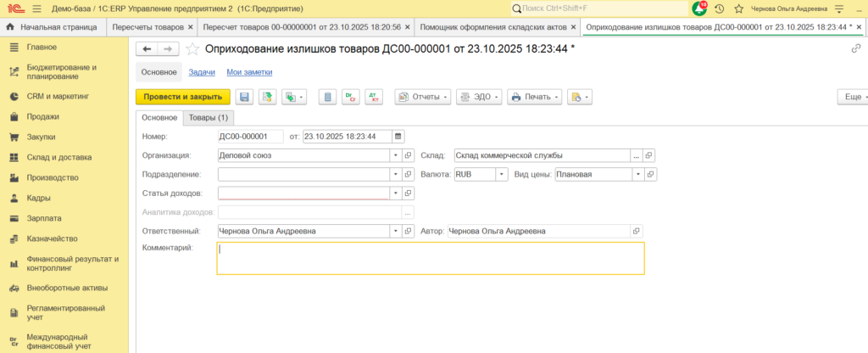
Task: Expand the Валюта RUB dropdown
Action: pyautogui.click(x=502, y=174)
